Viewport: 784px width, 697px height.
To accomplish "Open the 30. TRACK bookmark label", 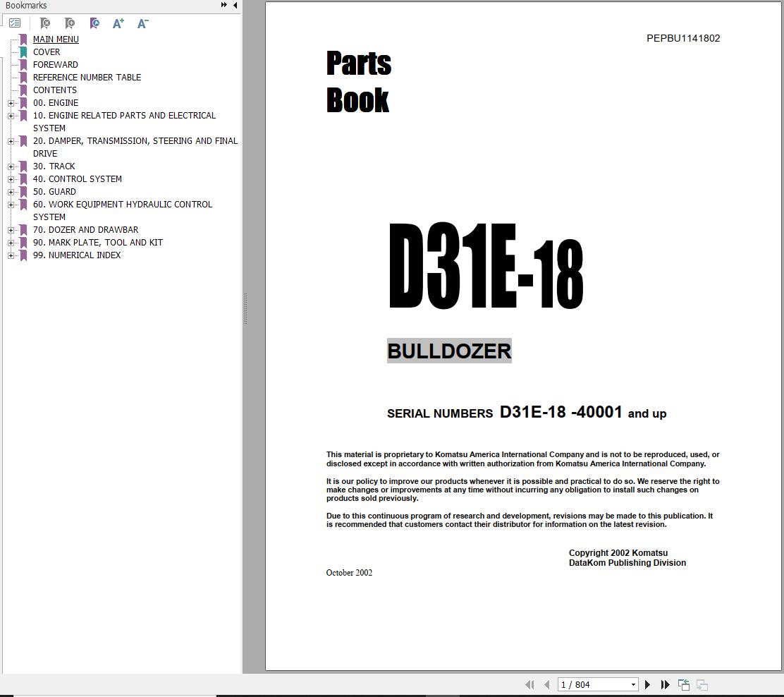I will 54,166.
